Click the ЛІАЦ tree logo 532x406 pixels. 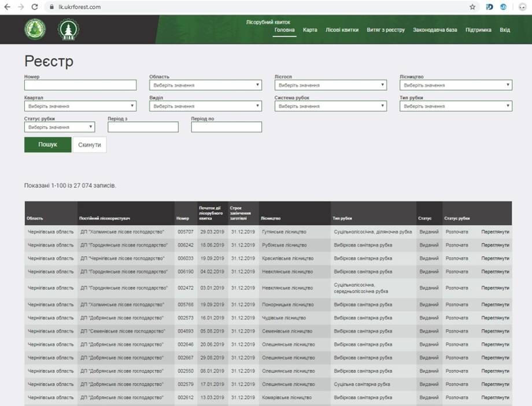pyautogui.click(x=69, y=29)
